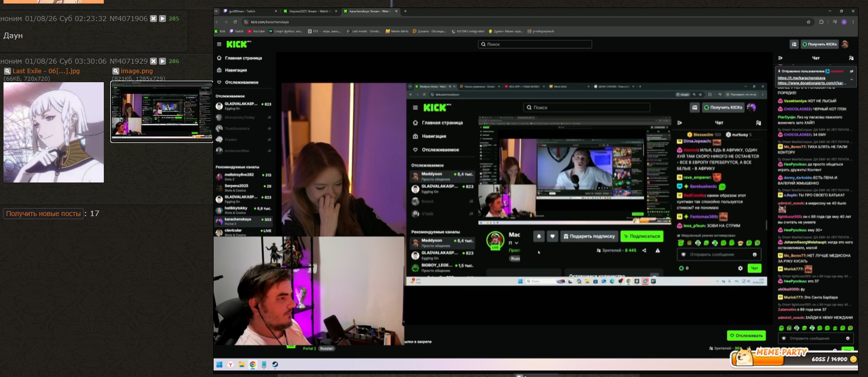Open the KhovanskyToday followed channel
Viewport: 868px width, 377px height.
tap(243, 117)
